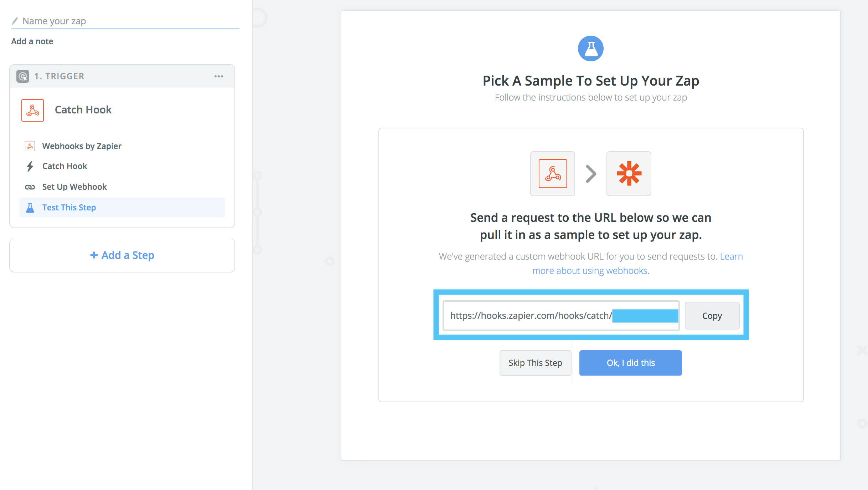Open the learn more about using webhooks link
The width and height of the screenshot is (868, 490).
590,270
